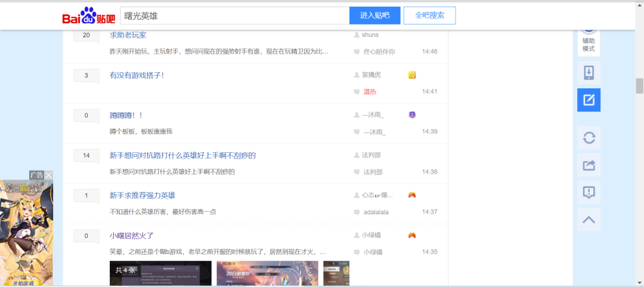This screenshot has height=287, width=644.
Task: Open author profile 心态☞爆...
Action: tap(377, 195)
